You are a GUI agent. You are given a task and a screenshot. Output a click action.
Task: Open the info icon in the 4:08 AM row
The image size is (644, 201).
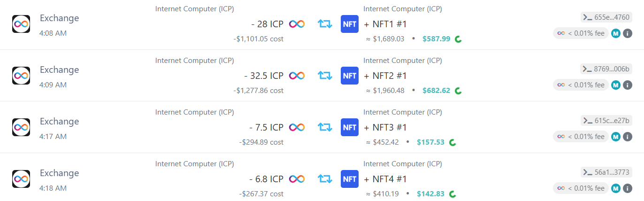tap(628, 33)
